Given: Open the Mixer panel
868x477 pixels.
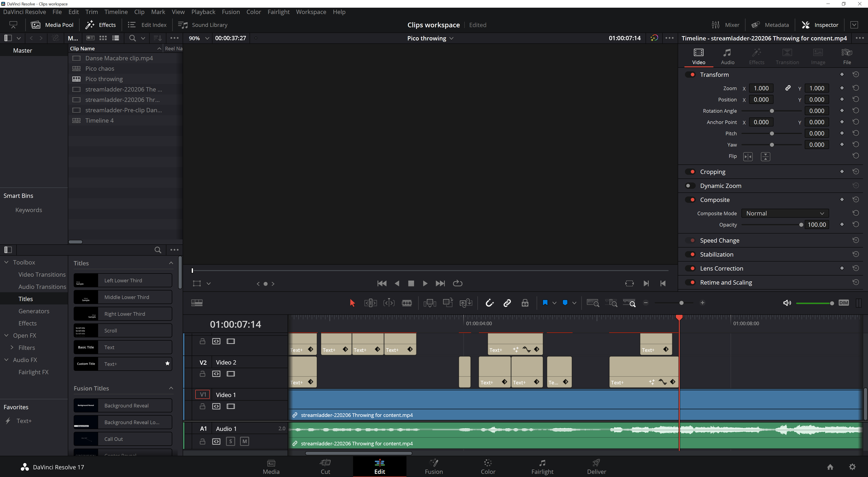Looking at the screenshot, I should [725, 25].
